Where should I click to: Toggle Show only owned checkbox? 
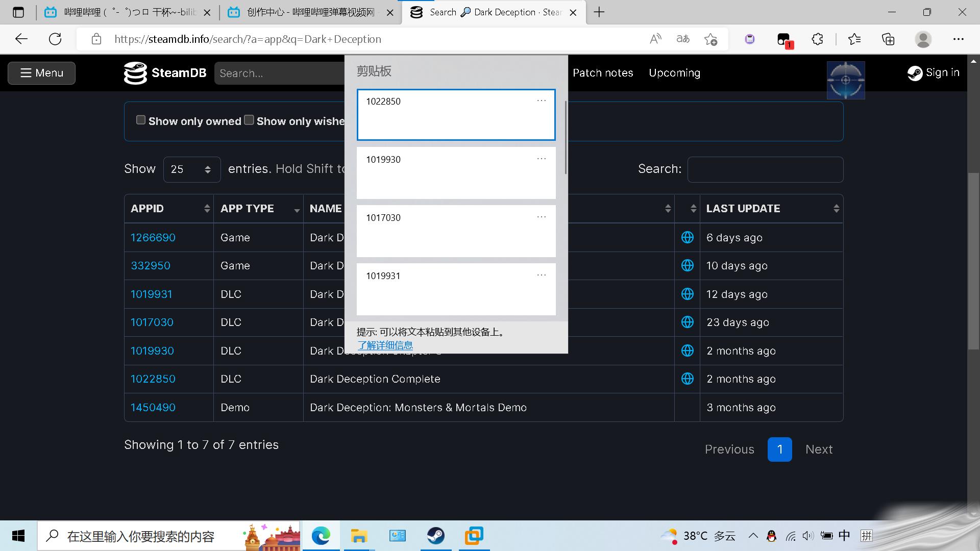[141, 120]
